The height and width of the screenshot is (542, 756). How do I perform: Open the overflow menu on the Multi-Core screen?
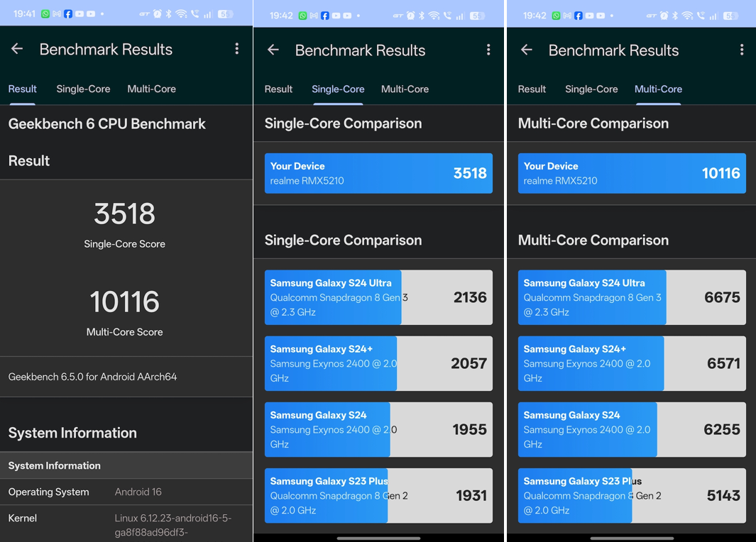click(741, 50)
